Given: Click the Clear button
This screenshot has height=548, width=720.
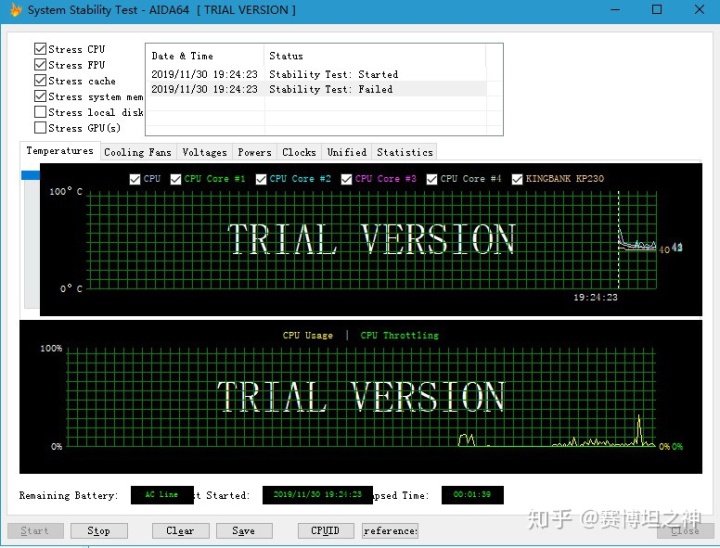Looking at the screenshot, I should [x=180, y=531].
